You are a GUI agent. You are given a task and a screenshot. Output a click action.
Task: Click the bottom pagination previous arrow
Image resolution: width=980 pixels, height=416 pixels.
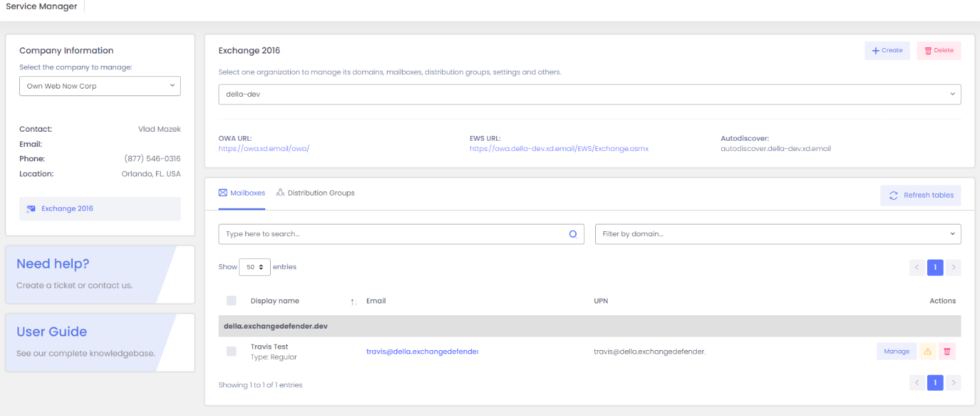coord(917,383)
